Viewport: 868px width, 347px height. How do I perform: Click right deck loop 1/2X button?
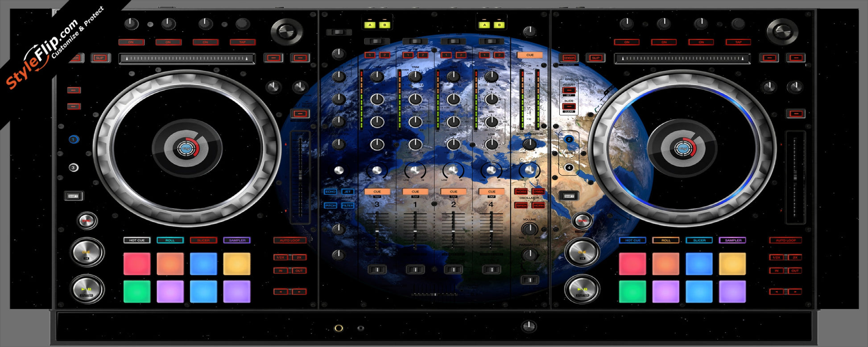coord(776,257)
